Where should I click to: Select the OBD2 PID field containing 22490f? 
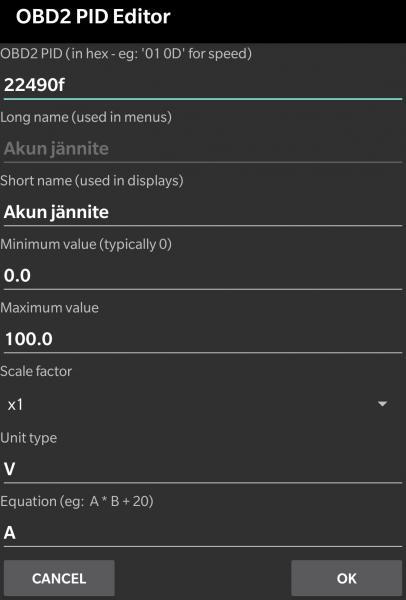pyautogui.click(x=203, y=85)
